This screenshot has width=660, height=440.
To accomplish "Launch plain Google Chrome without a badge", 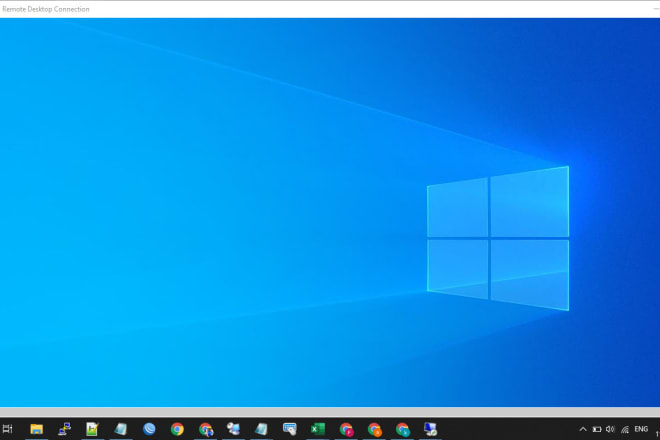I will [x=177, y=429].
